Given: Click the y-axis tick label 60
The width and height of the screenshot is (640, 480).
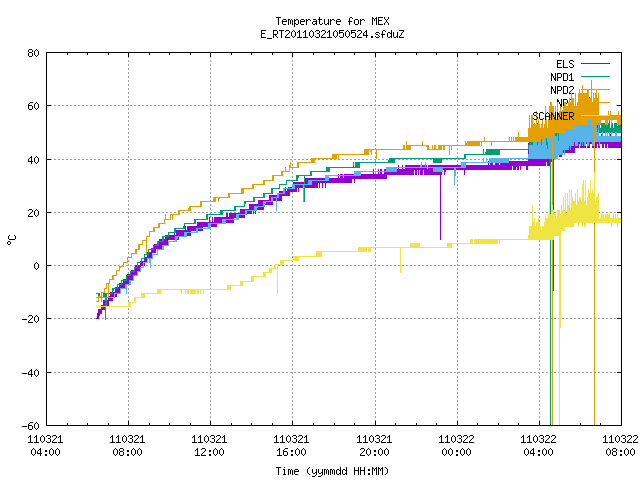Looking at the screenshot, I should point(33,106).
